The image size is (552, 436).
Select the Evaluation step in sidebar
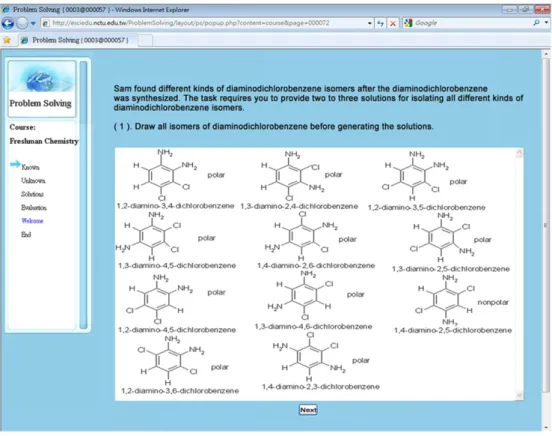tap(34, 207)
